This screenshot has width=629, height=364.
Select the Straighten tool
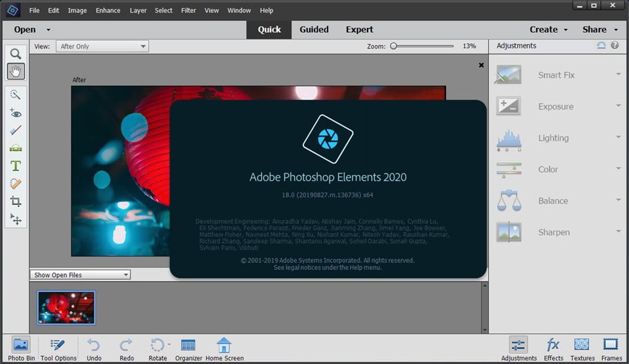click(x=15, y=148)
